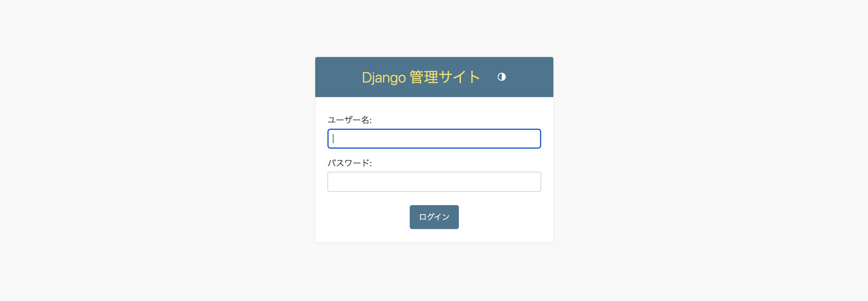Click the blue ログイン submit control
Screen dimensions: 868x301
tap(434, 217)
